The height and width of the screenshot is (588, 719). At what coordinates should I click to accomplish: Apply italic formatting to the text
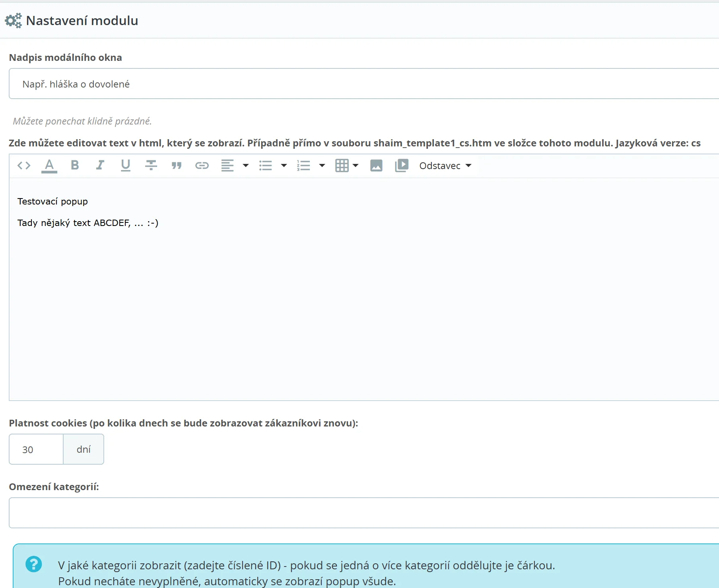(x=100, y=165)
